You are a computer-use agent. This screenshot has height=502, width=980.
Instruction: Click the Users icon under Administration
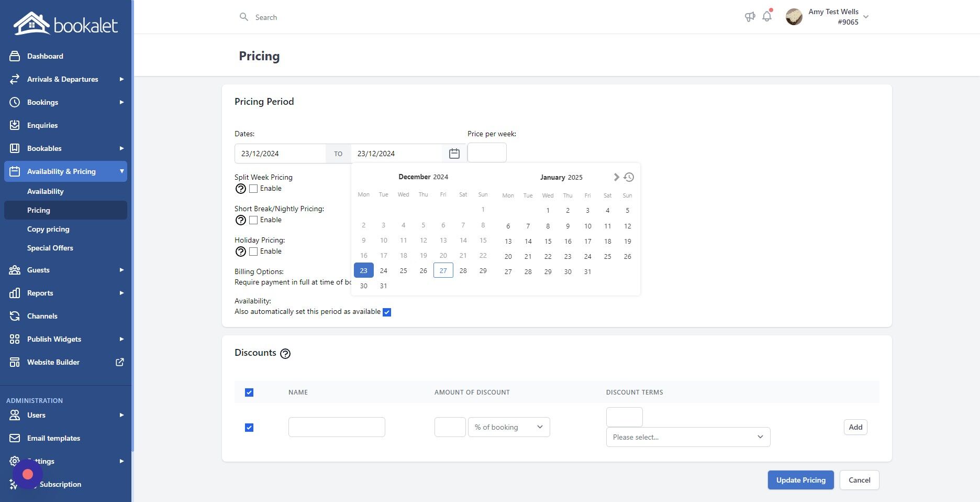pos(15,415)
